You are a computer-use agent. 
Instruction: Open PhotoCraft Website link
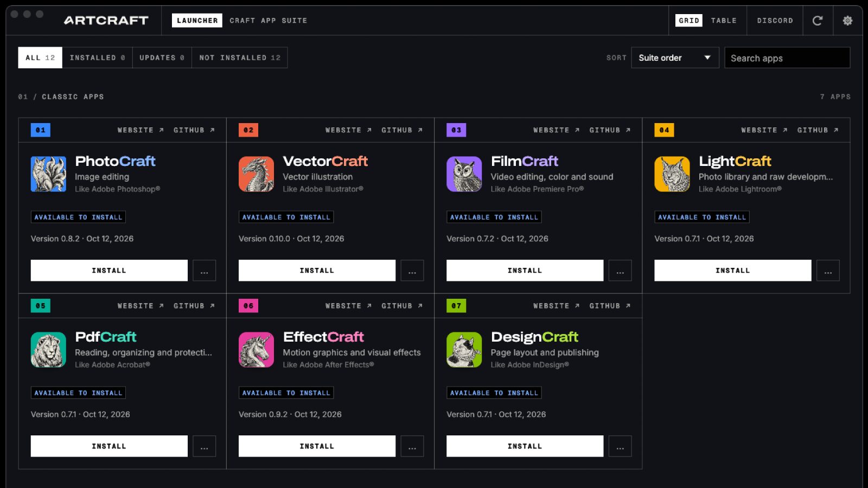click(x=141, y=130)
